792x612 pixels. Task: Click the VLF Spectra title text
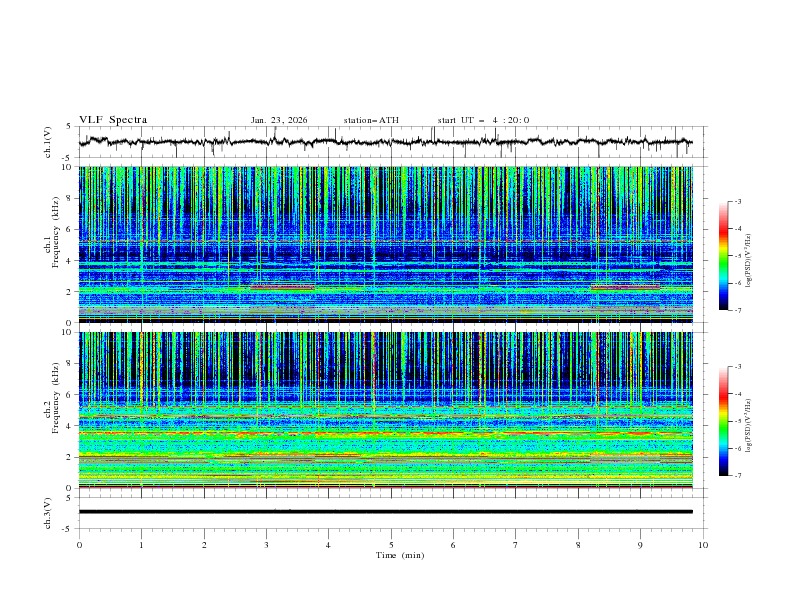[x=113, y=120]
